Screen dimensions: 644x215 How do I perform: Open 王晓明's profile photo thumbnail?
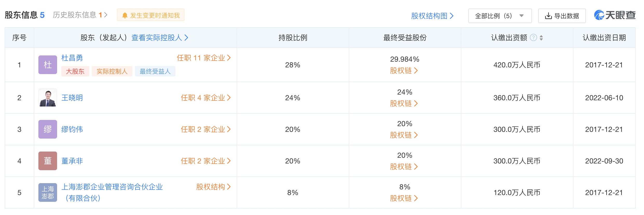(x=48, y=98)
